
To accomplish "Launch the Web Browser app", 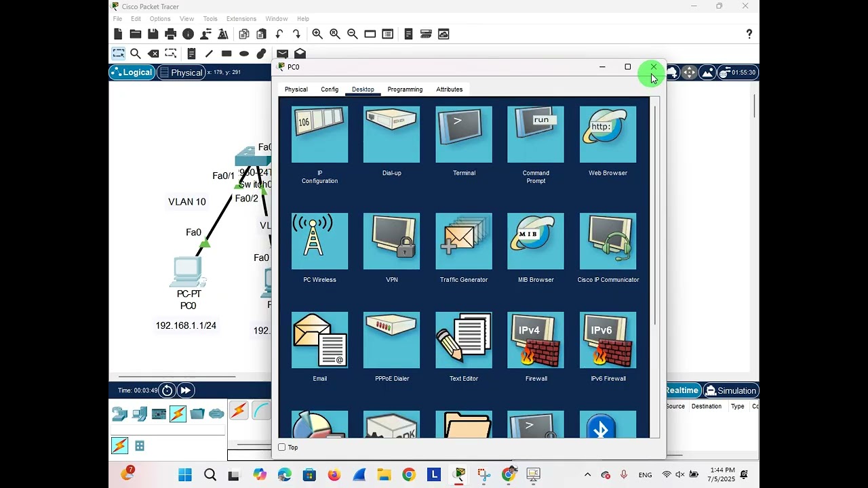I will tap(608, 135).
